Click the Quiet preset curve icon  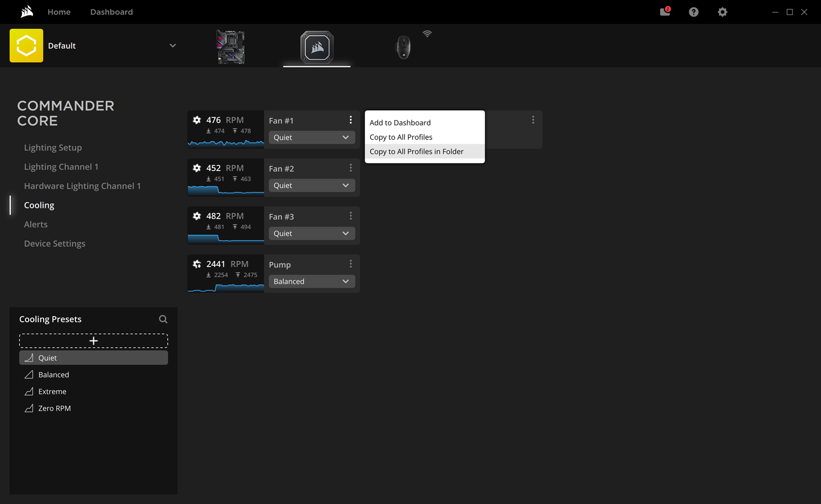point(29,358)
